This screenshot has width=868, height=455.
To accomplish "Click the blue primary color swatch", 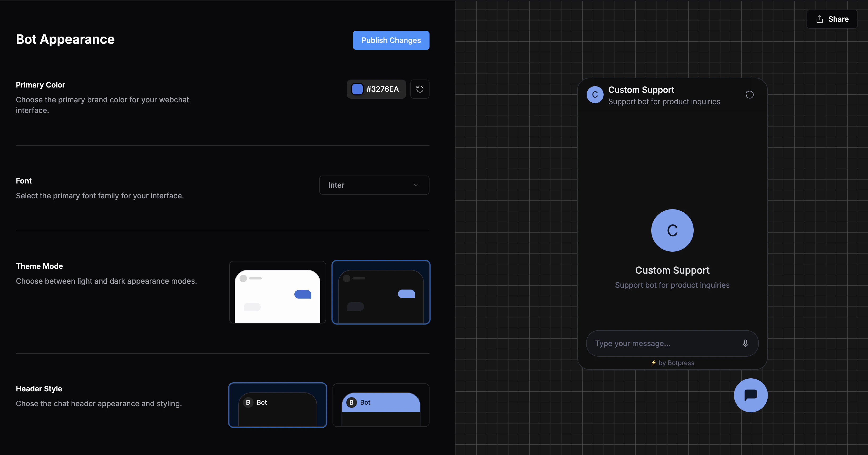I will point(357,89).
